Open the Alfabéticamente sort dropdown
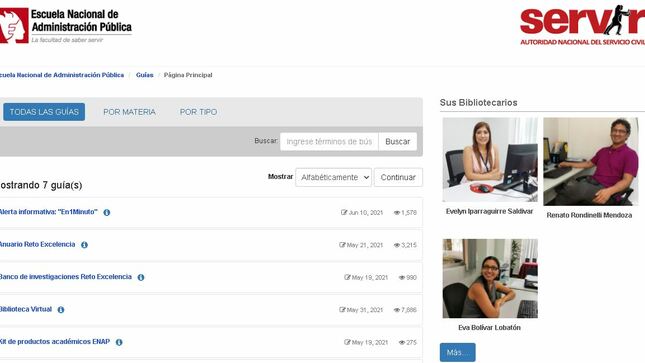 point(334,177)
